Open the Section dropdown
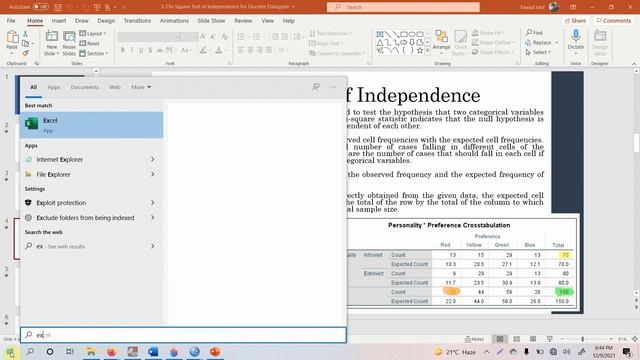 pos(93,53)
